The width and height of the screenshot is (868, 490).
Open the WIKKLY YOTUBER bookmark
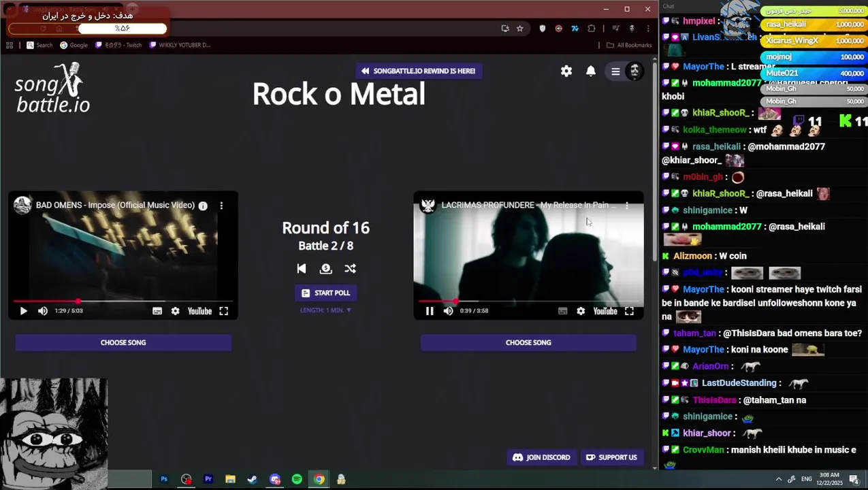tap(180, 45)
